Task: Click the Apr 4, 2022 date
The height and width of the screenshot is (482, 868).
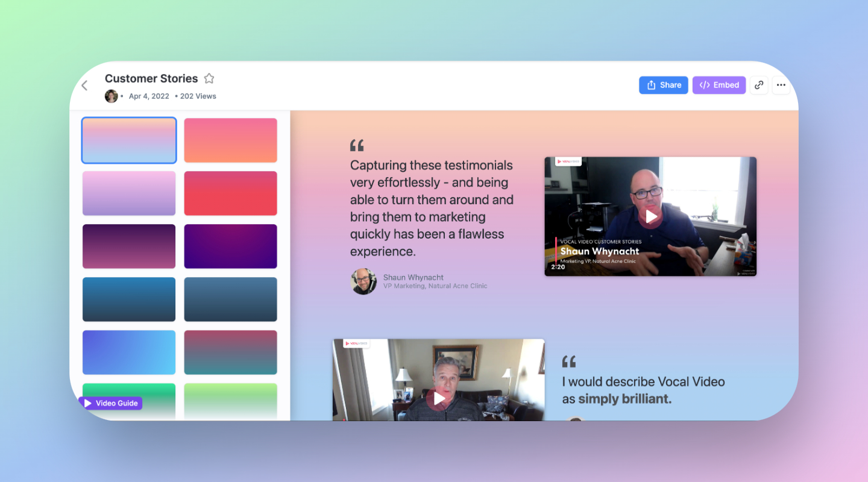Action: pyautogui.click(x=149, y=96)
